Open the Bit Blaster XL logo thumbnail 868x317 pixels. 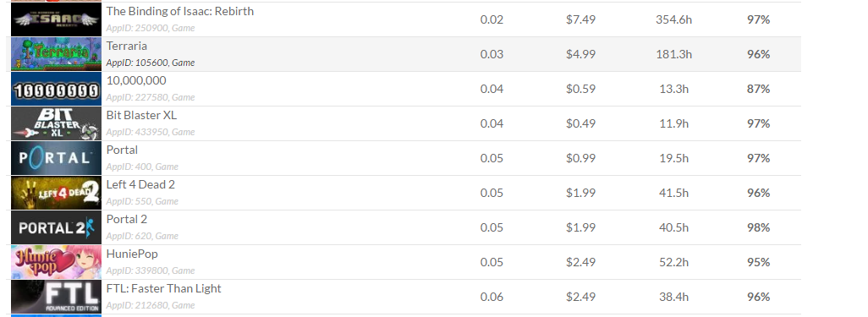pos(56,123)
